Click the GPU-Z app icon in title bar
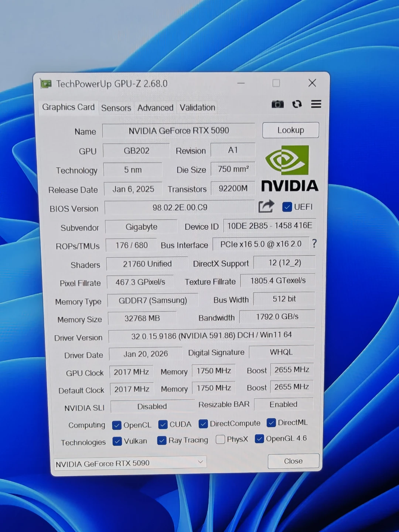This screenshot has width=399, height=532. click(x=46, y=84)
